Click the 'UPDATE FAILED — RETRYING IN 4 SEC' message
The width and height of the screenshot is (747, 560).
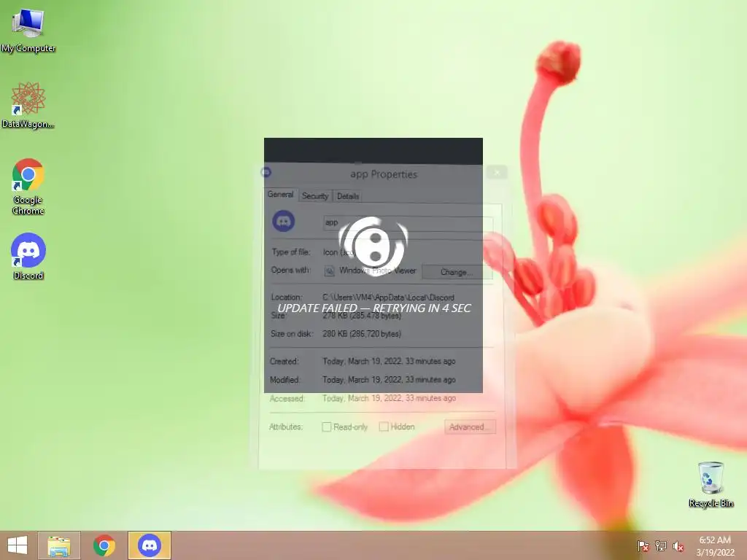(374, 308)
